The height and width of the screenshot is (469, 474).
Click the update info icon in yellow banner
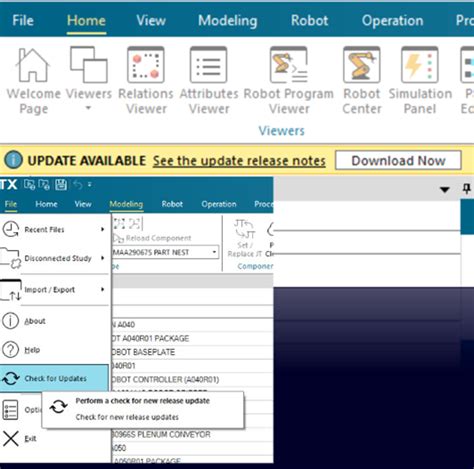coord(13,160)
